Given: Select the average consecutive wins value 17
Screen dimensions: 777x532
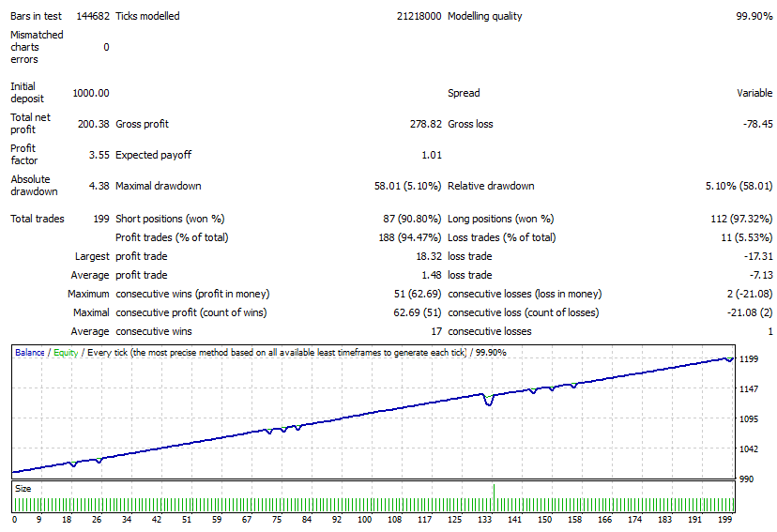Looking at the screenshot, I should pyautogui.click(x=436, y=331).
